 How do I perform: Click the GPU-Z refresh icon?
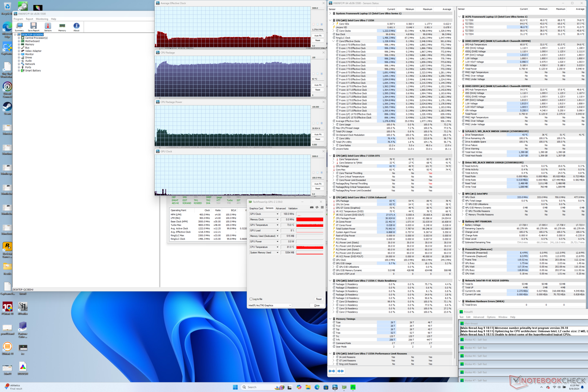[x=317, y=207]
